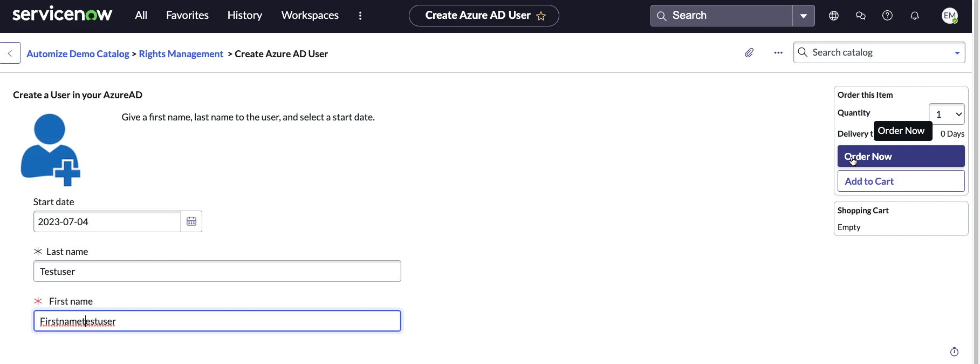Click the Last name input field
This screenshot has width=980, height=364.
tap(217, 271)
